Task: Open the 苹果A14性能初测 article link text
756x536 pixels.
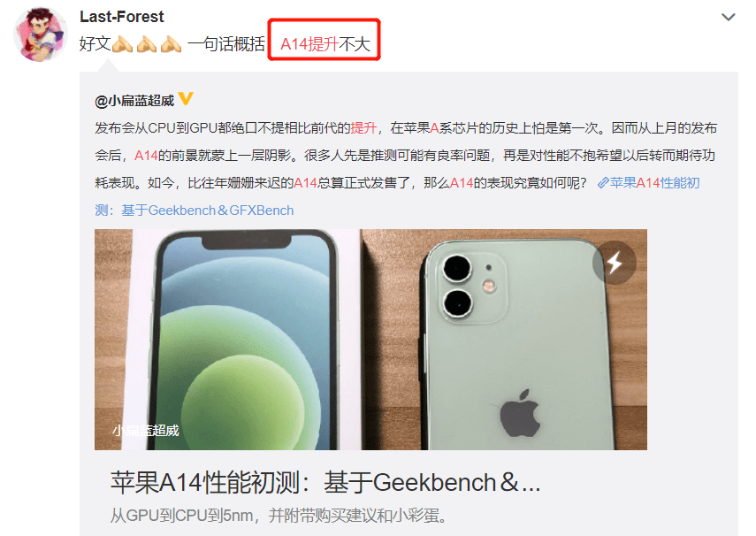Action: point(654,183)
